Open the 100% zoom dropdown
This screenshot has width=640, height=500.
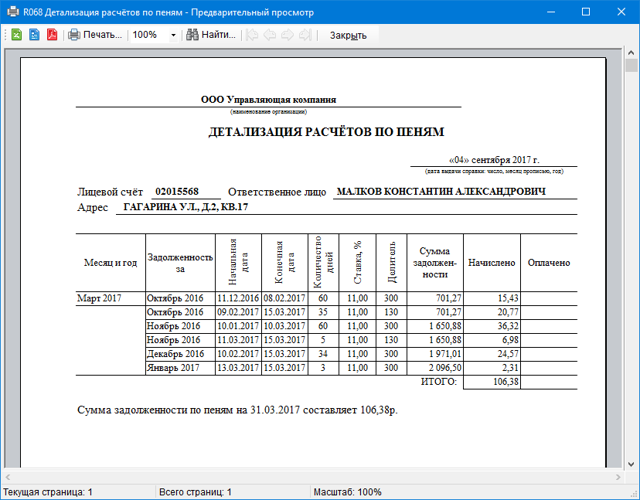(x=173, y=35)
